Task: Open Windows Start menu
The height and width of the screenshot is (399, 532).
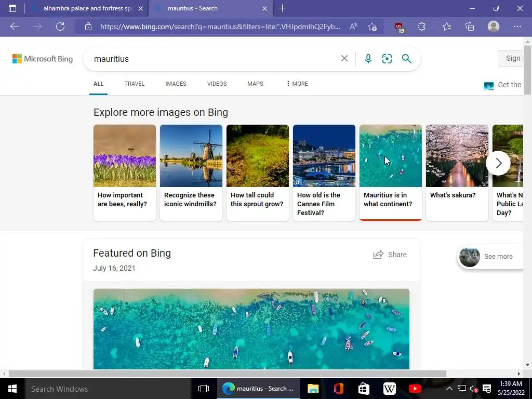Action: (12, 389)
